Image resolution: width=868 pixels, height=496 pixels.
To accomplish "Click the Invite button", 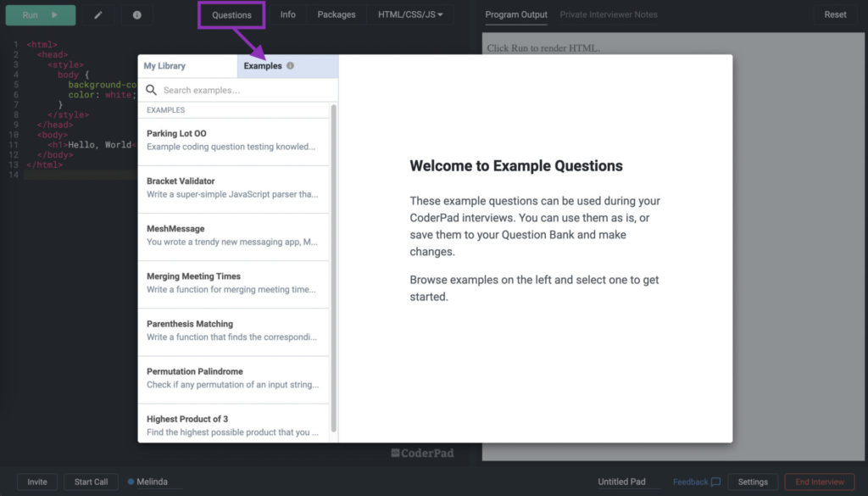I will [37, 481].
